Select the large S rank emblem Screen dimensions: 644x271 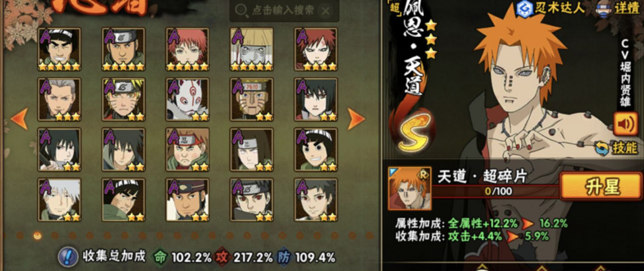414,131
